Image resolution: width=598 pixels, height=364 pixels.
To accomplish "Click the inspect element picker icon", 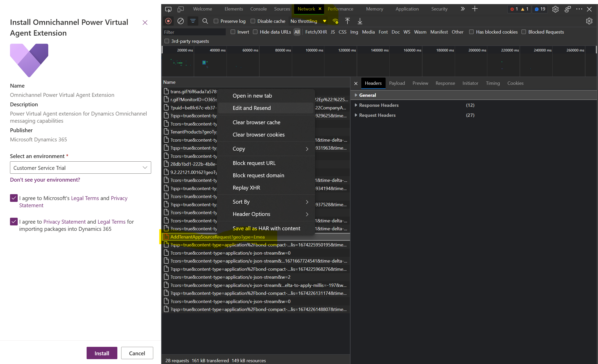I will pyautogui.click(x=168, y=9).
